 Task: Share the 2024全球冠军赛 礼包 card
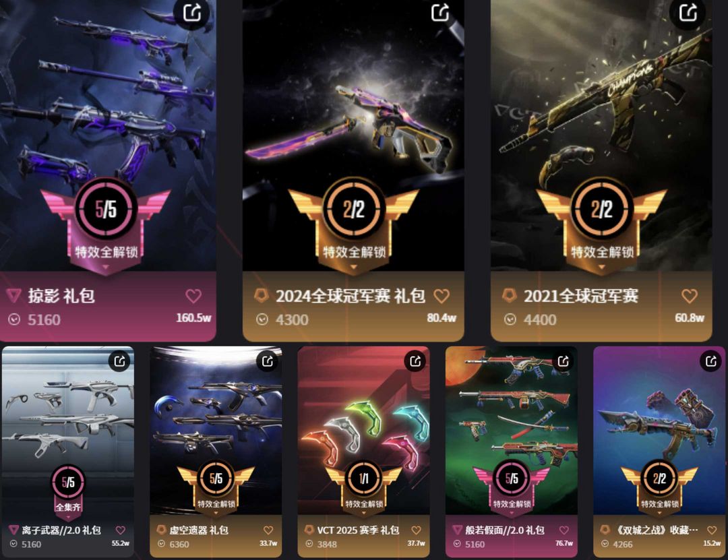(440, 13)
